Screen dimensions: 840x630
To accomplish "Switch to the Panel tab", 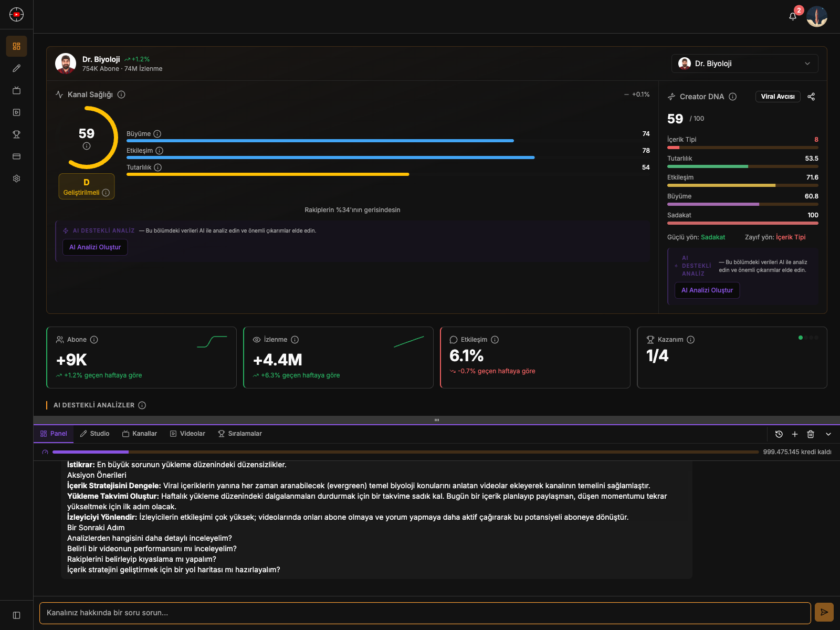I will point(54,434).
